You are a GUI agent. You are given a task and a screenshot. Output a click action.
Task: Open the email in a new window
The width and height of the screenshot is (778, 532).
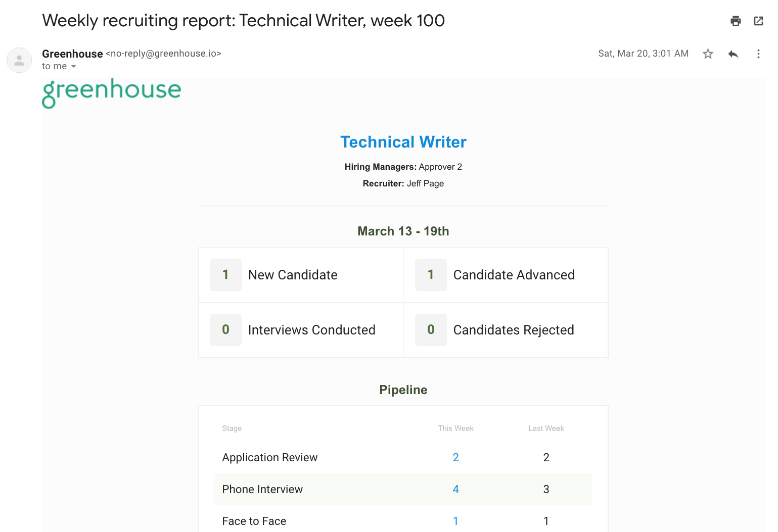(758, 21)
